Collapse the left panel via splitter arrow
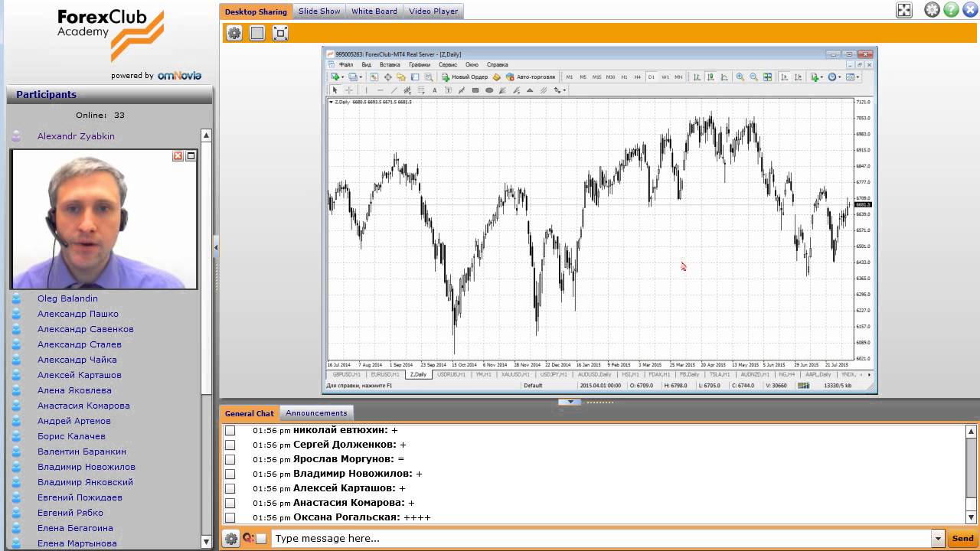Viewport: 980px width, 551px height. pyautogui.click(x=216, y=247)
